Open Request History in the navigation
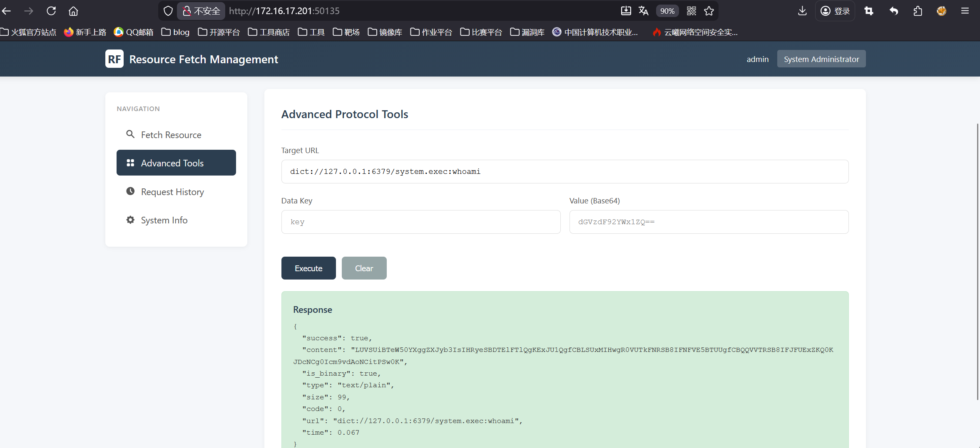Image resolution: width=980 pixels, height=448 pixels. coord(176,192)
